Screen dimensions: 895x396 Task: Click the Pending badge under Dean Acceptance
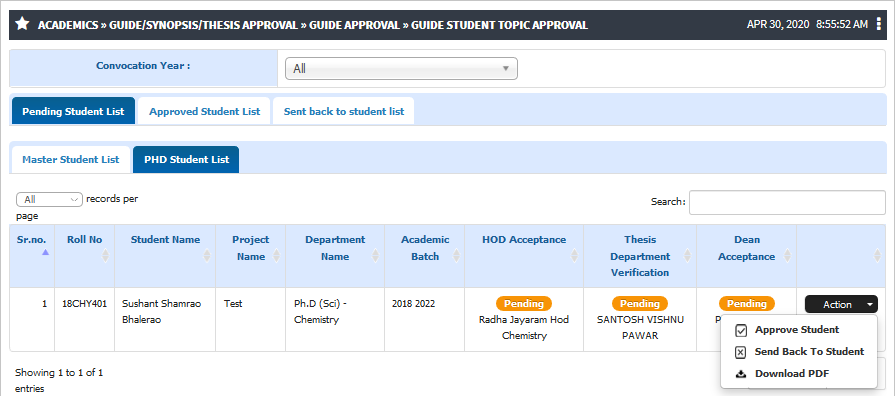click(x=747, y=304)
